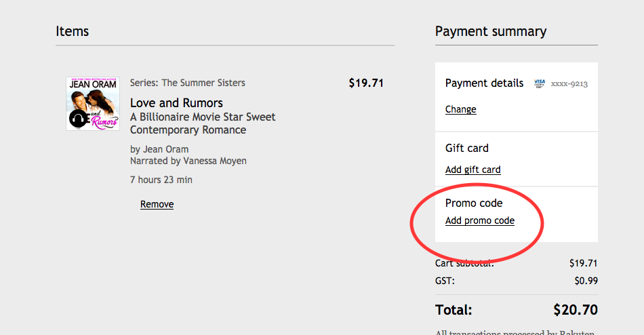Click the Gift card label
This screenshot has height=335, width=644.
tap(466, 148)
